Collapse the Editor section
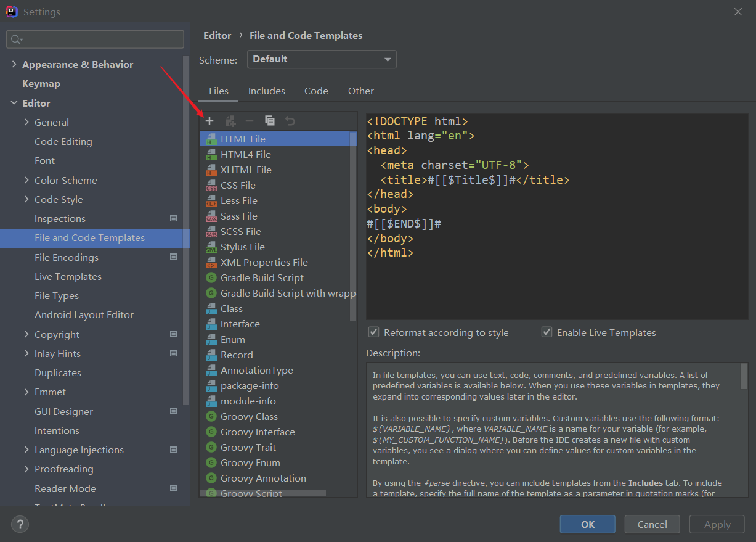The width and height of the screenshot is (756, 542). (14, 103)
